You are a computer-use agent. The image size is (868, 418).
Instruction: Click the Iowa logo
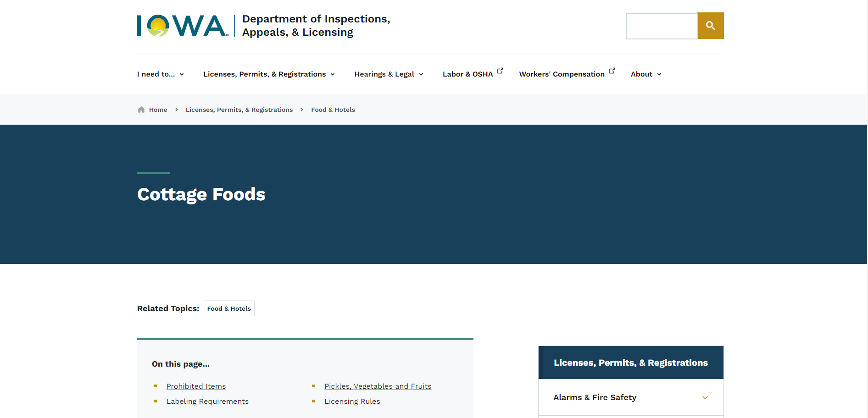pos(183,26)
